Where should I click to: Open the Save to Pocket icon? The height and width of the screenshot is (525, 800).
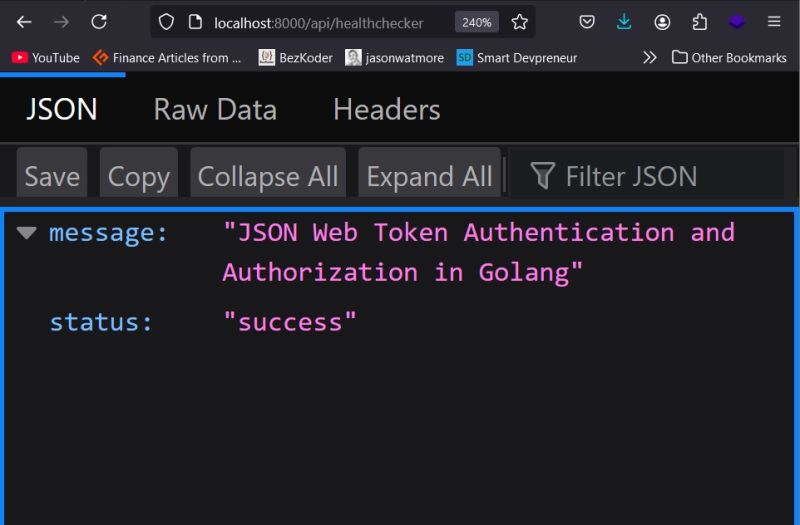pos(587,22)
